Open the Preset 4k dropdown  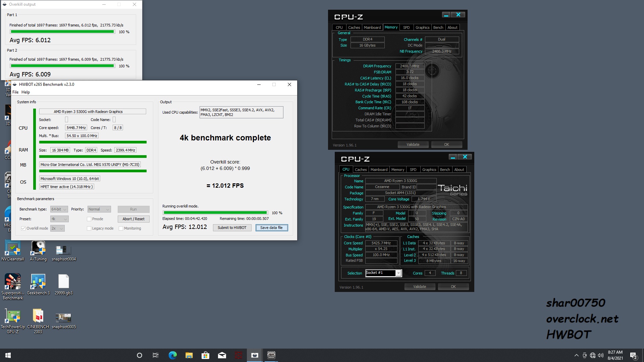pos(59,219)
